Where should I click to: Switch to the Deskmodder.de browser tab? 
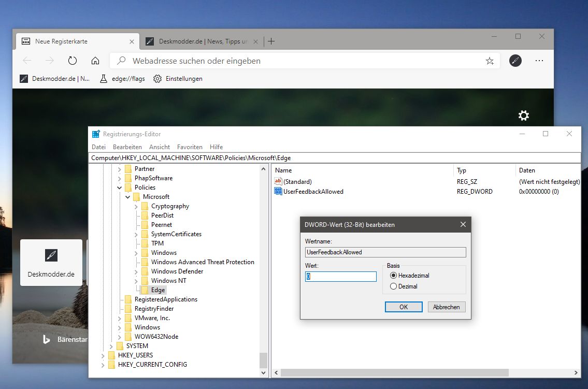[x=202, y=41]
